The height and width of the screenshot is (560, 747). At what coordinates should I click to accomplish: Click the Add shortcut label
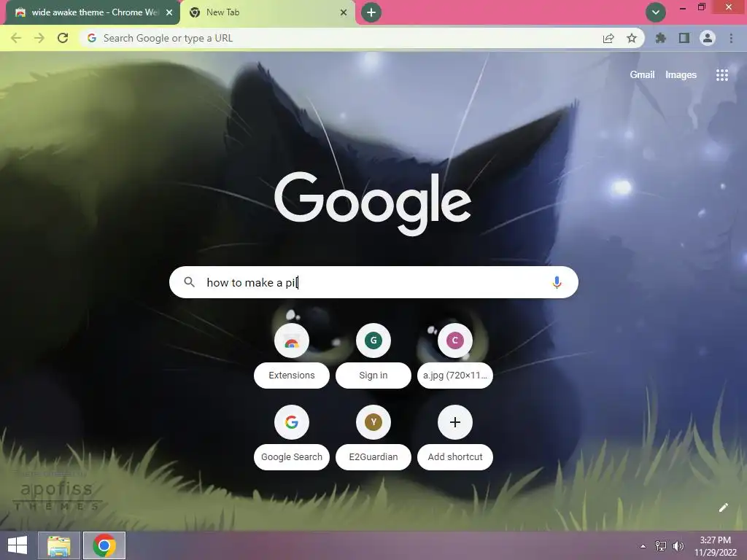click(x=455, y=456)
